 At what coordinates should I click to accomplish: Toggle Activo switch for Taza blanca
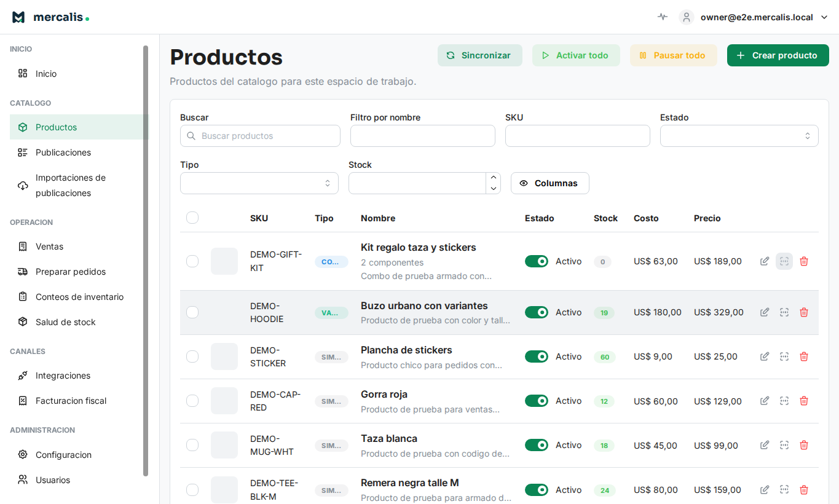(537, 445)
